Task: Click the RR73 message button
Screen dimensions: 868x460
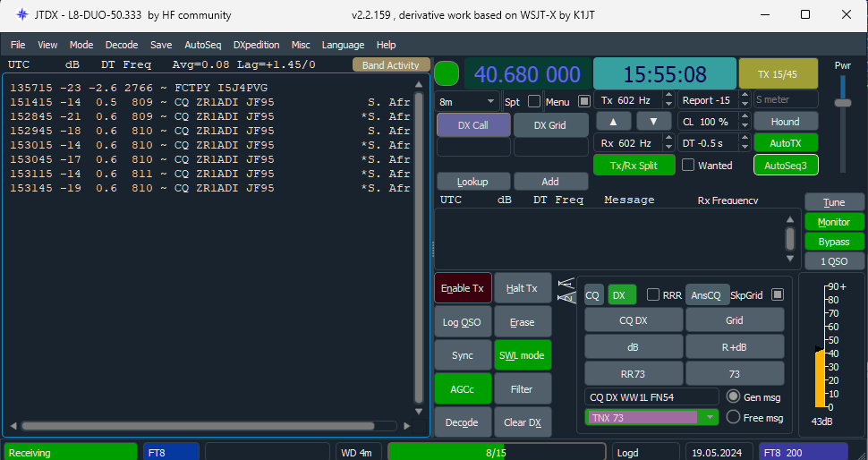Action: [634, 374]
